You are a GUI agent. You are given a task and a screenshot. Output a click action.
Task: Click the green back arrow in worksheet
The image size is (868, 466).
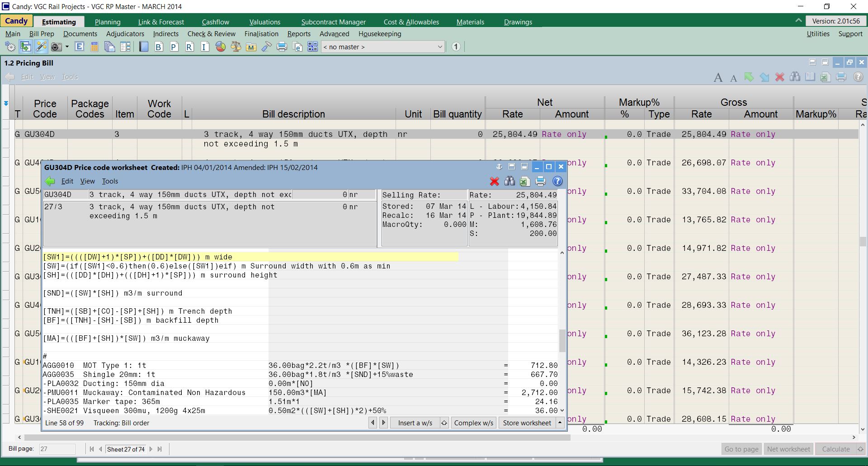click(50, 182)
